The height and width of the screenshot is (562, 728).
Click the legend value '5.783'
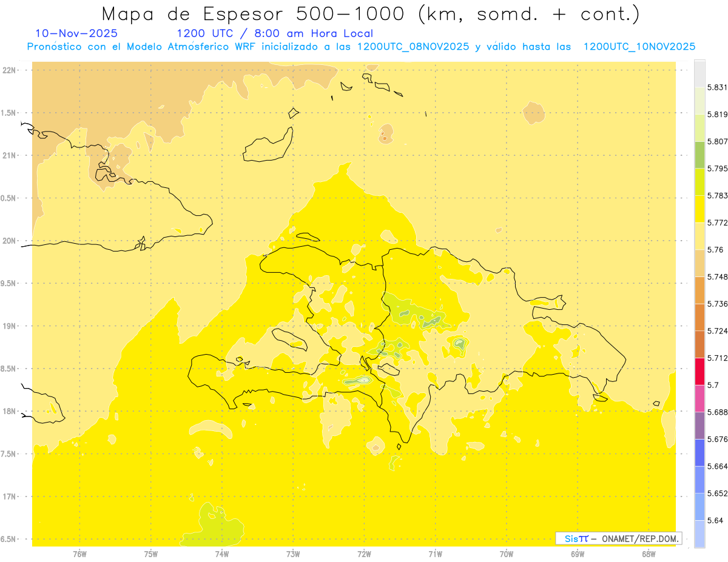click(x=718, y=196)
